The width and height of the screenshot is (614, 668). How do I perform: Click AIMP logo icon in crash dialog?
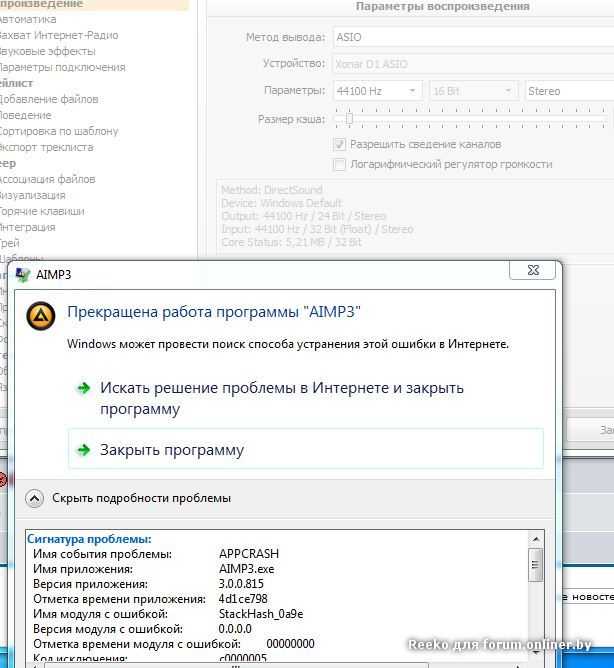(x=40, y=316)
